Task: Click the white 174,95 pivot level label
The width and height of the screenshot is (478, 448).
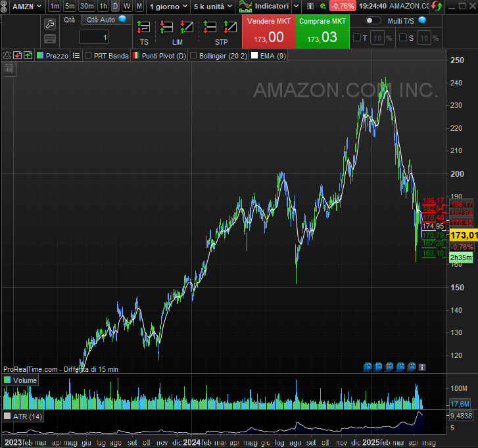Action: (x=433, y=226)
